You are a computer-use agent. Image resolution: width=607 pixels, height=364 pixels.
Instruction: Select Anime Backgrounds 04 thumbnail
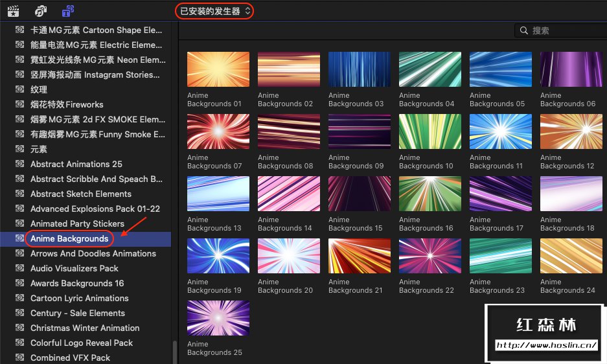(430, 69)
